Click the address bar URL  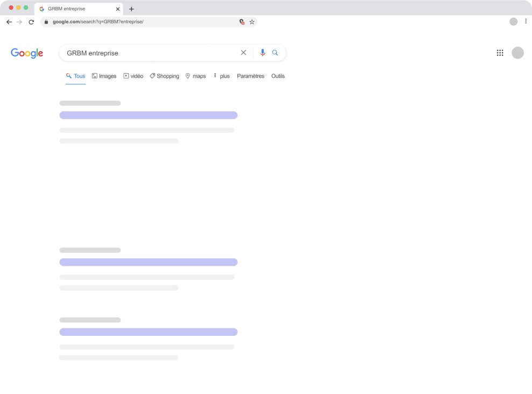coord(98,22)
